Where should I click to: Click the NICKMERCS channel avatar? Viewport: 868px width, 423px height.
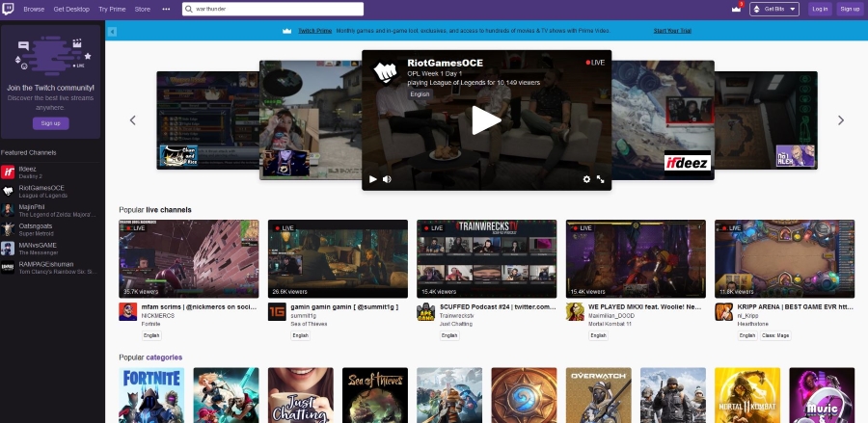point(128,311)
